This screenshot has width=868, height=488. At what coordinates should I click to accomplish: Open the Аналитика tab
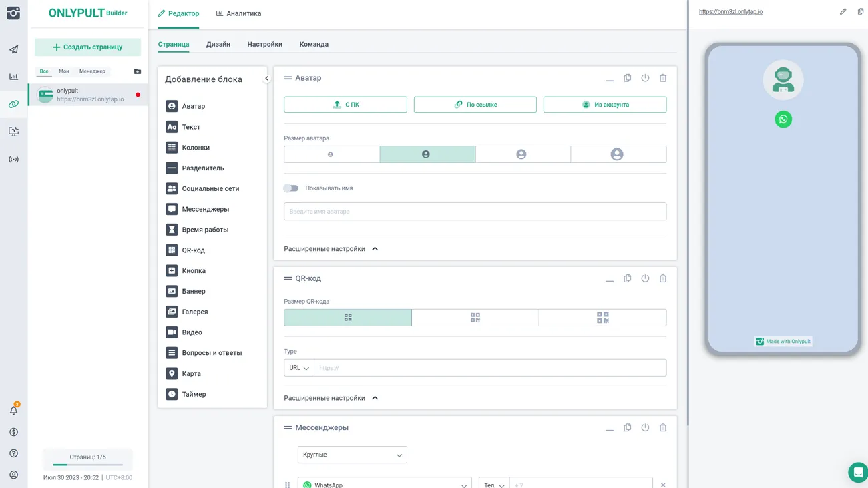click(238, 13)
